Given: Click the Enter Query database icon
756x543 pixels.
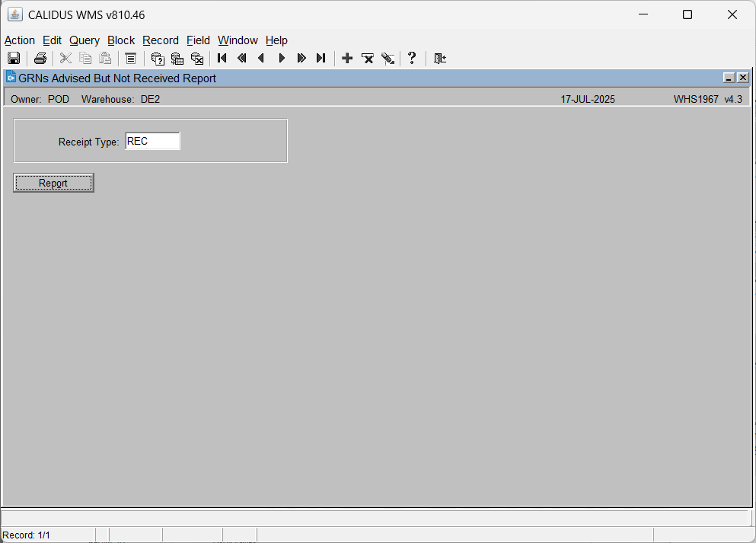Looking at the screenshot, I should point(158,59).
